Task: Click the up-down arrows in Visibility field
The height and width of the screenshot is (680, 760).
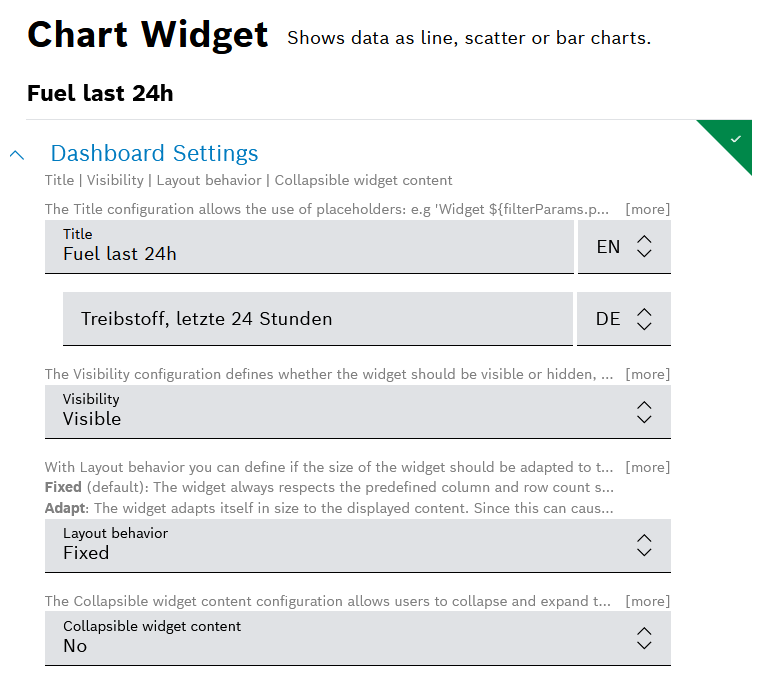Action: click(644, 411)
